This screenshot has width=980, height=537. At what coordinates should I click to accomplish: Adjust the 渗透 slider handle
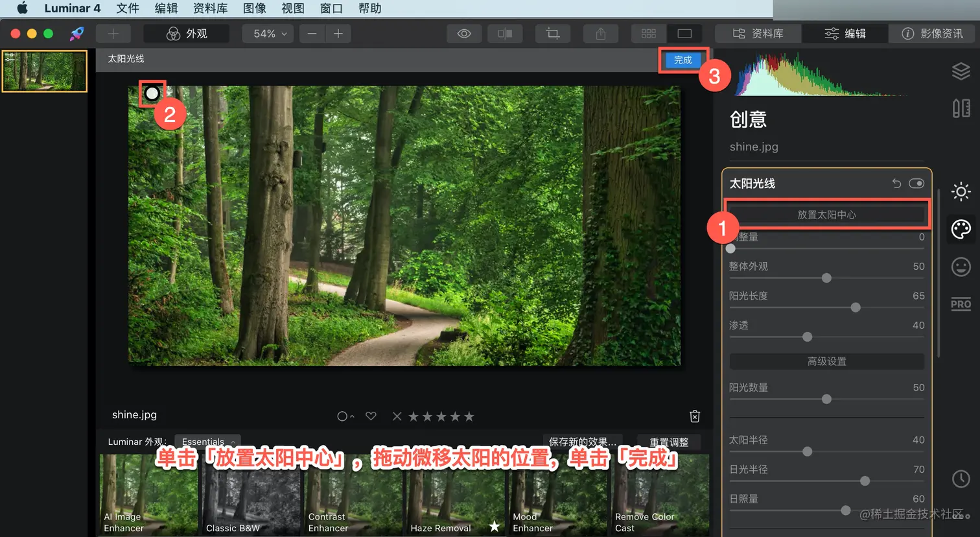pos(808,337)
